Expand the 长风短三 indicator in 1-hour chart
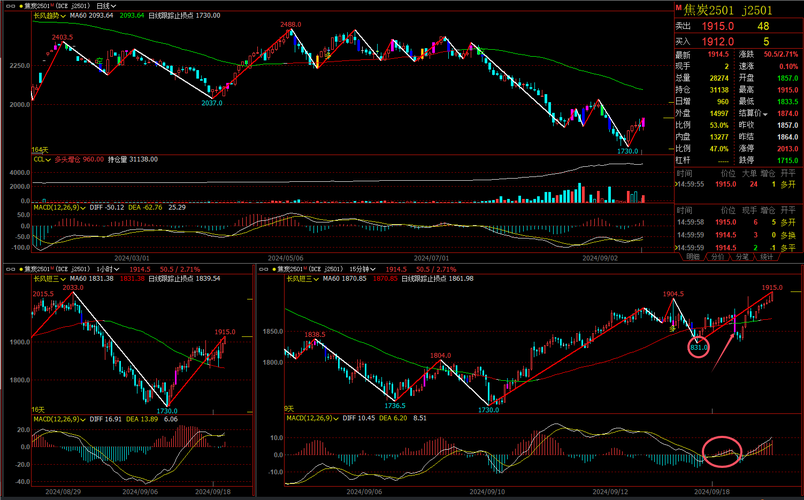 [48, 279]
